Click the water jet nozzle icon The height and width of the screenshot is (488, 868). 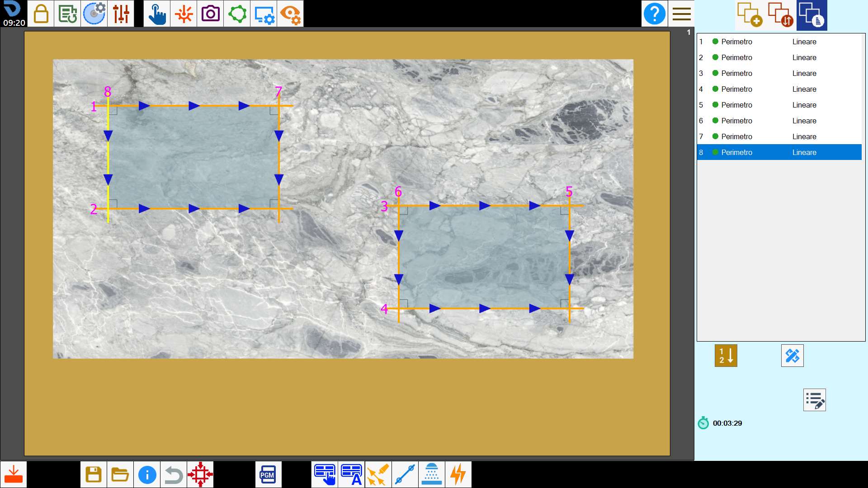[432, 474]
